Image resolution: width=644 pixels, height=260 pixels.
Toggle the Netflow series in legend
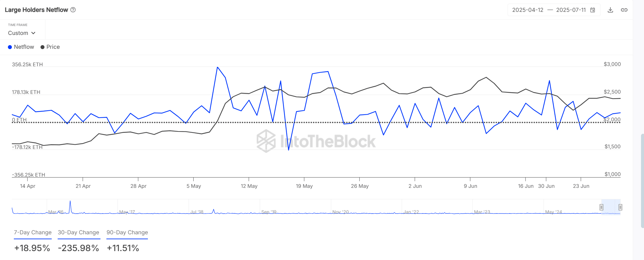click(x=24, y=47)
